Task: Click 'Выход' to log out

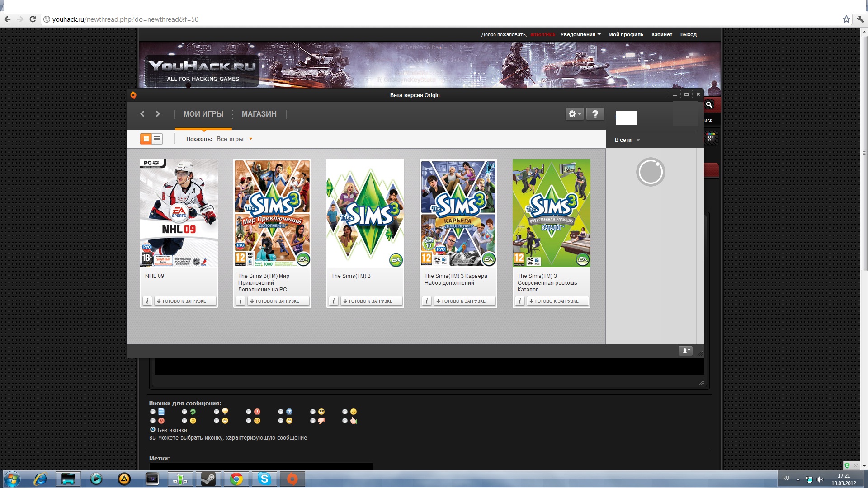Action: click(689, 34)
